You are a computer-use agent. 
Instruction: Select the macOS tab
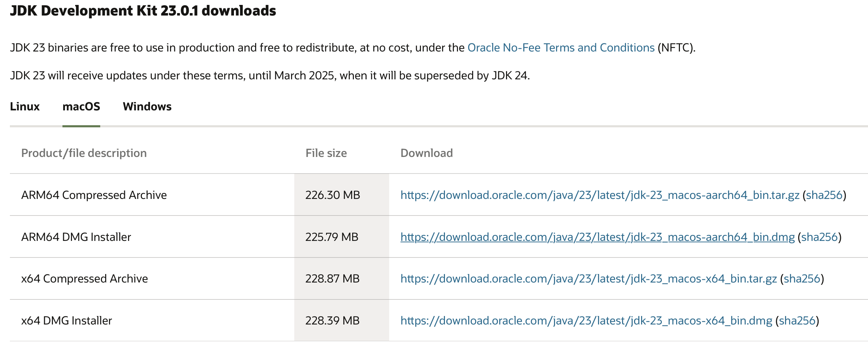click(81, 107)
